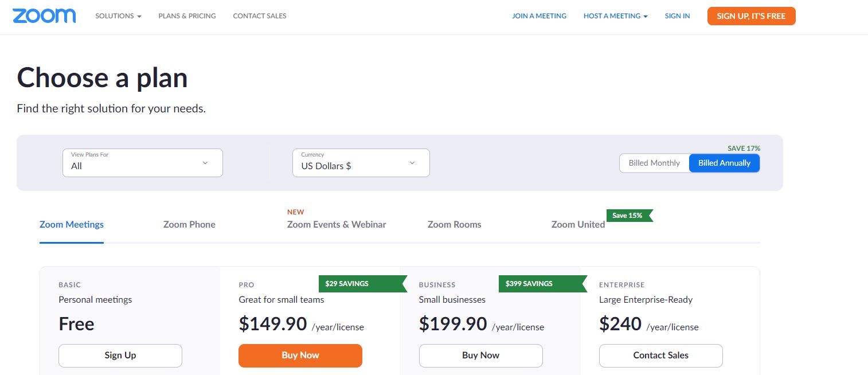This screenshot has height=375, width=868.
Task: Click the Business price '$199.90'
Action: pos(453,324)
